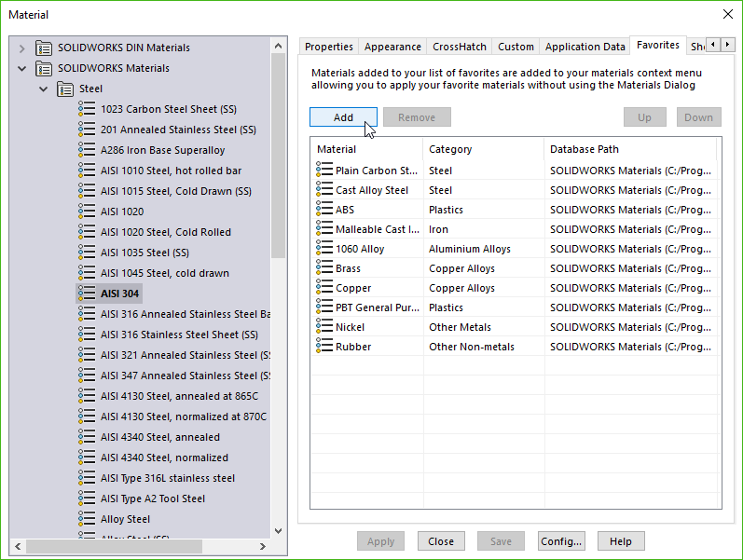Switch to the Properties tab
743x560 pixels.
pos(329,47)
